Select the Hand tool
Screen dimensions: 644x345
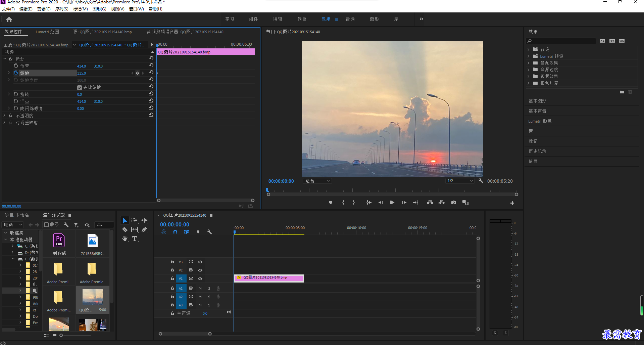(x=125, y=239)
